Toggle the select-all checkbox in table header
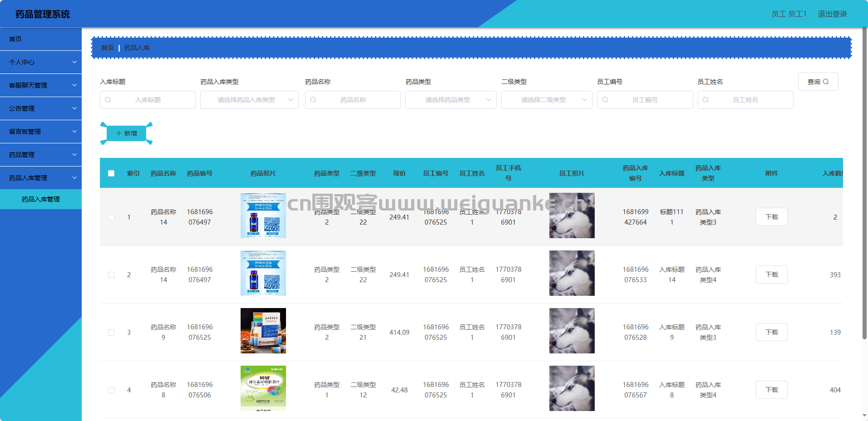The image size is (868, 421). [111, 173]
